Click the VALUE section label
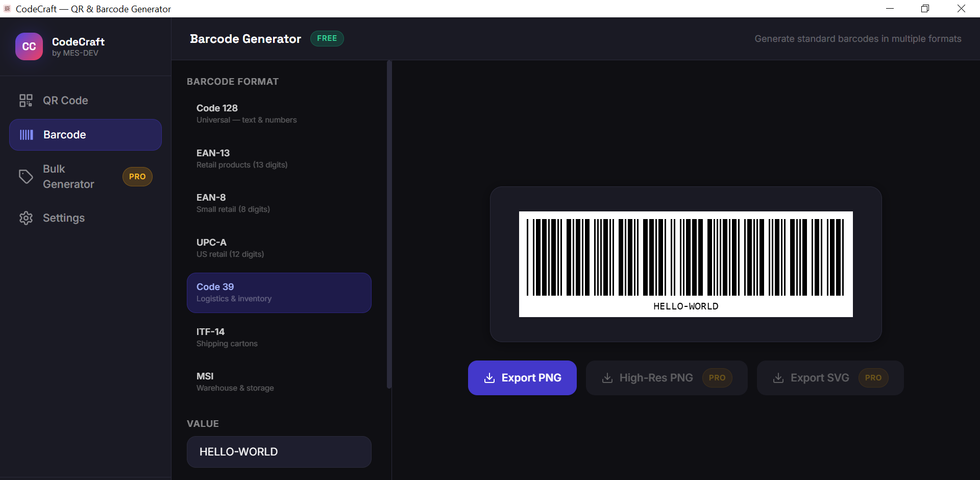 [x=203, y=424]
